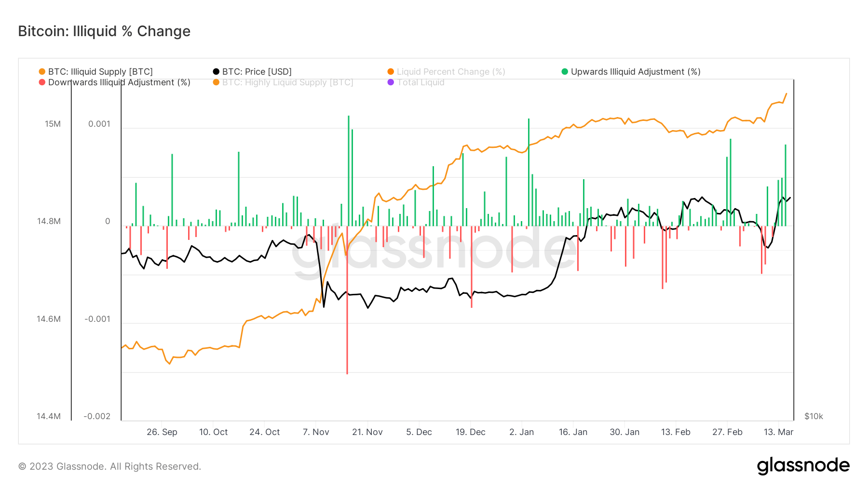Screen dimensions: 868x488
Task: Click the chart title Bitcoin: Illiquid % Change
Action: point(103,31)
